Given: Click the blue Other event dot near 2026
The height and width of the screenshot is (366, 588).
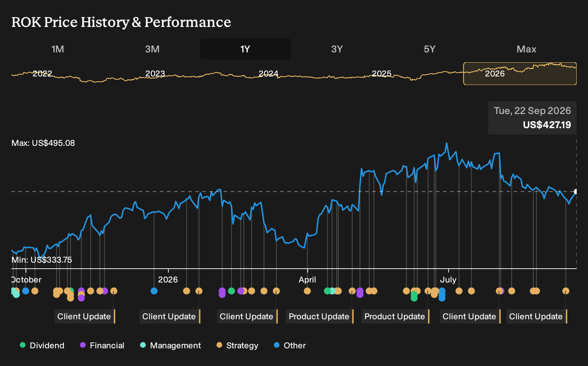Looking at the screenshot, I should click(x=154, y=291).
